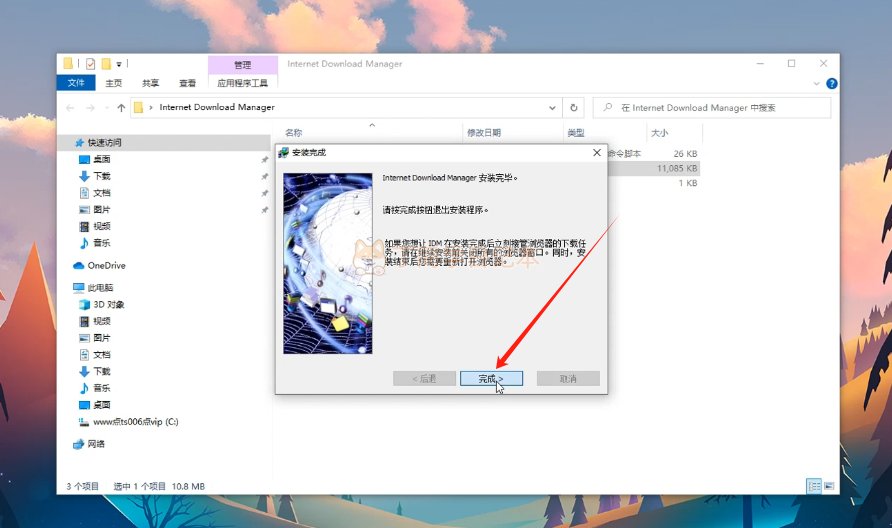Refresh the current folder view
The height and width of the screenshot is (528, 892).
[573, 108]
